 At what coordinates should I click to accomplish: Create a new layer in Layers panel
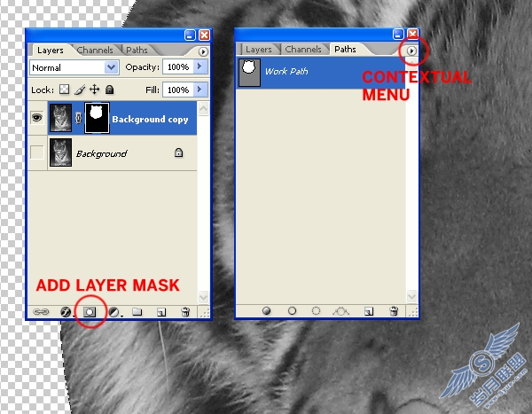coord(161,311)
